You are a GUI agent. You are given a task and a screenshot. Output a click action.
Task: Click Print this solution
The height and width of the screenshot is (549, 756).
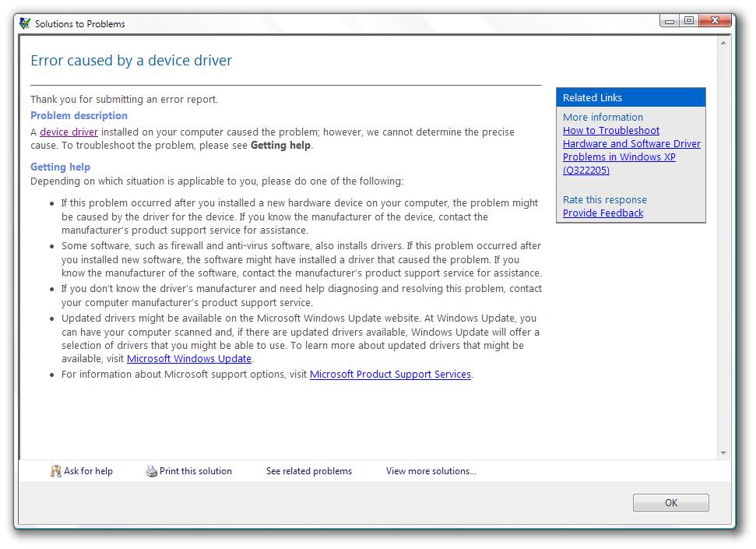pos(195,471)
